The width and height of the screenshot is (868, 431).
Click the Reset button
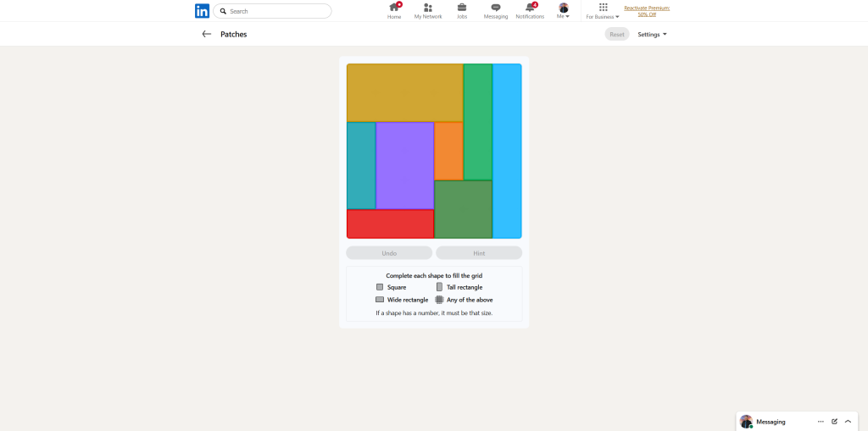point(617,35)
